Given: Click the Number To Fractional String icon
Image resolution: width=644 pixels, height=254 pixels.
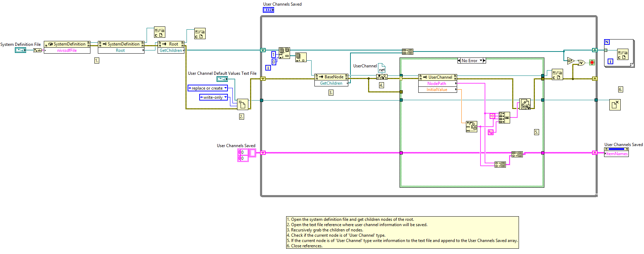Looking at the screenshot, I should pyautogui.click(x=472, y=127).
